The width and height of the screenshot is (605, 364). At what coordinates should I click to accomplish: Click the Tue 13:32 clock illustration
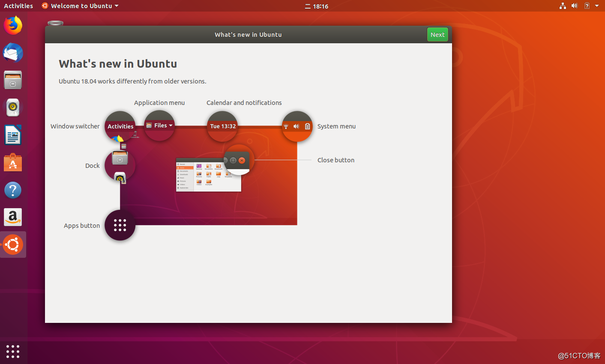pos(222,126)
